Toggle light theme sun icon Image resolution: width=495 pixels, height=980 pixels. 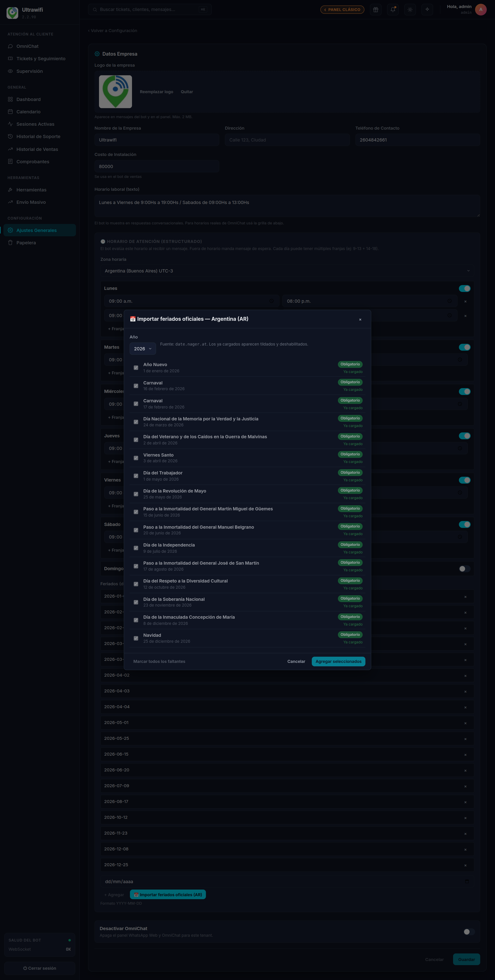click(x=410, y=10)
